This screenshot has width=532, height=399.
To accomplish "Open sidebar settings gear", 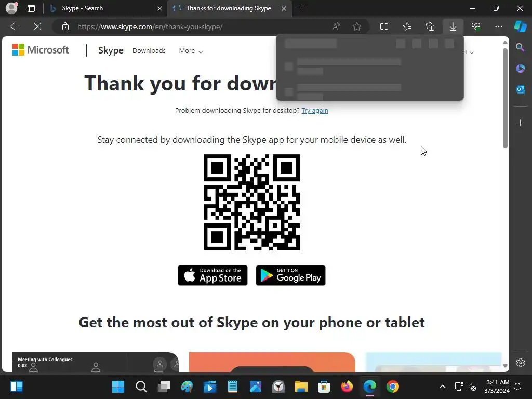I will pos(520,363).
